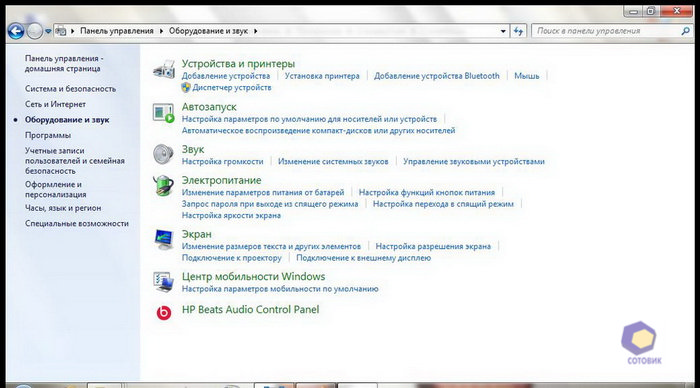Go back with the Back arrow button
This screenshot has width=700, height=388.
click(x=16, y=31)
